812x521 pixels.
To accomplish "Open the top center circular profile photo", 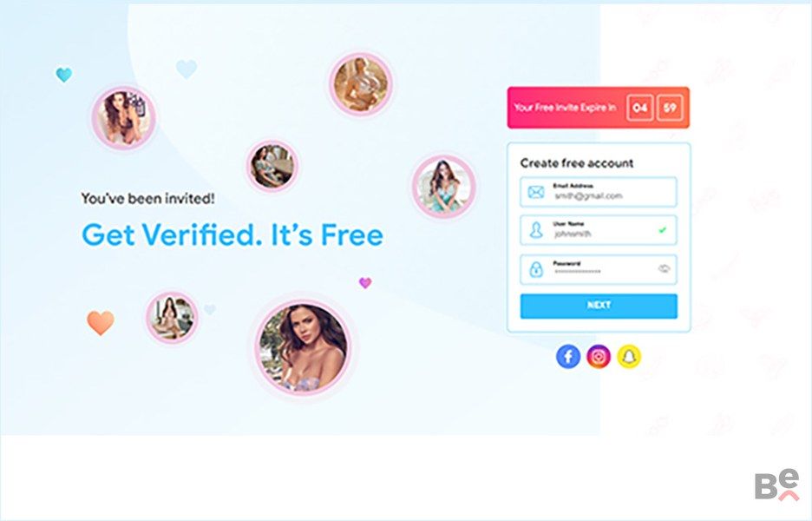I will click(x=360, y=84).
